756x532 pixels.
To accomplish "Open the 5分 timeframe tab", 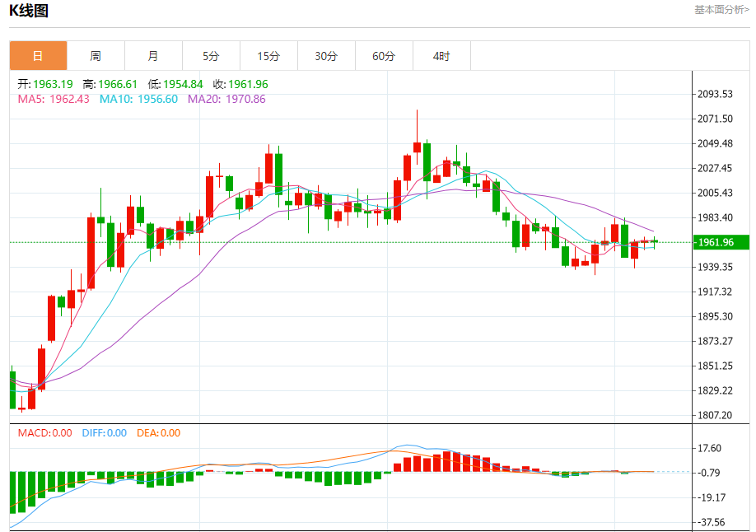I will click(211, 56).
